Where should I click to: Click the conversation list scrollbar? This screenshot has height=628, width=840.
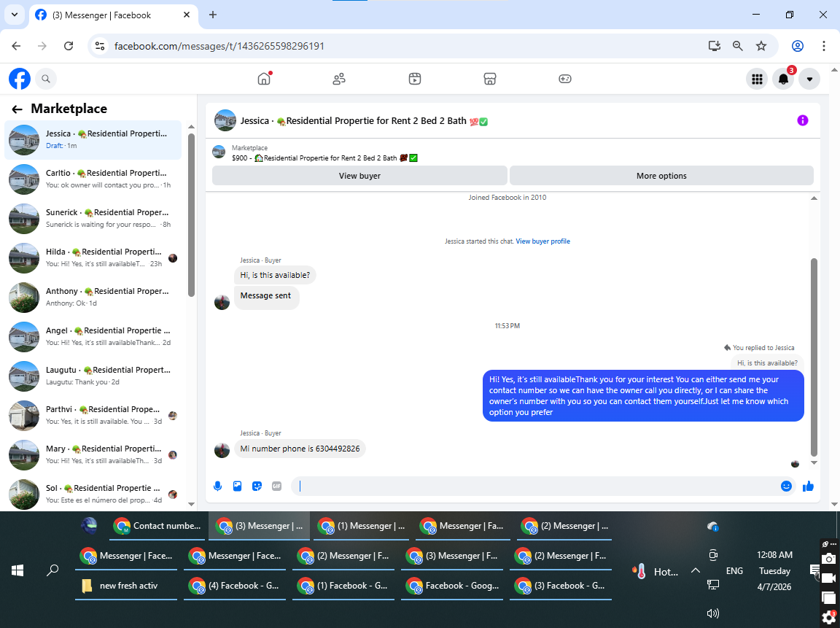(x=191, y=214)
